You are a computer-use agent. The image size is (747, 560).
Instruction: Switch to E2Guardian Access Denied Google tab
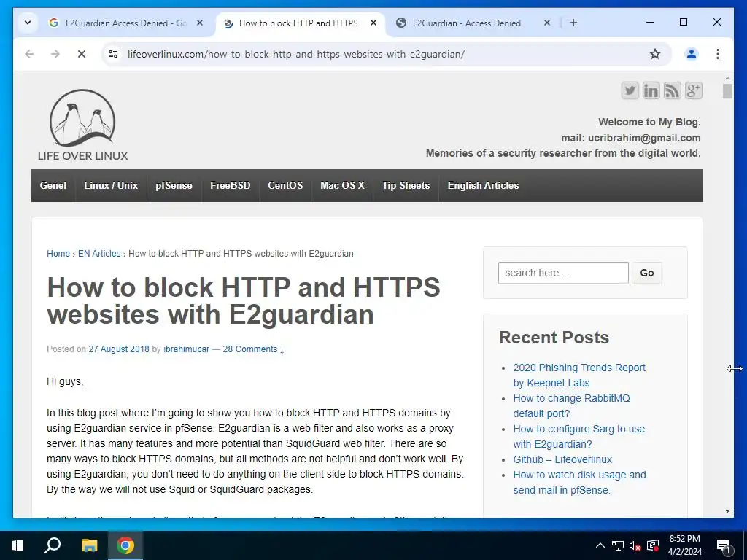(125, 23)
